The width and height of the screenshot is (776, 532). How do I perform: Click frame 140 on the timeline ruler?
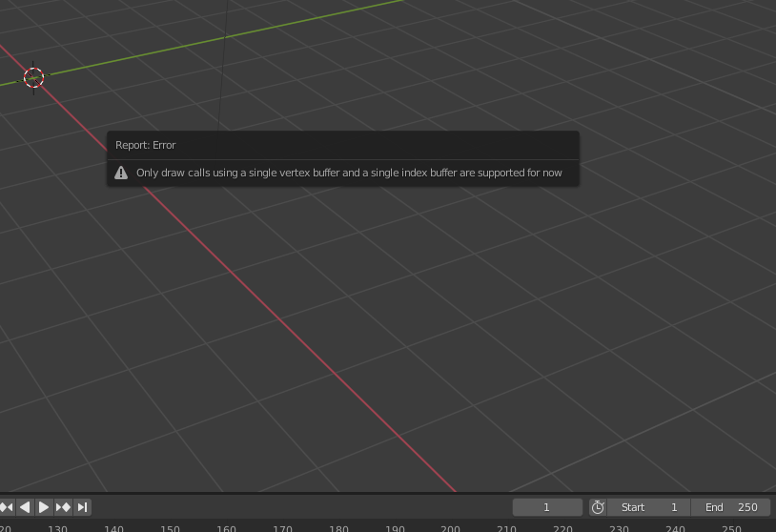(113, 528)
